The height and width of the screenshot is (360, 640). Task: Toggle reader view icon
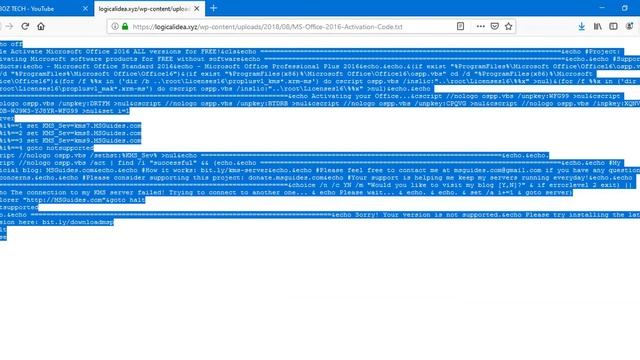point(460,27)
